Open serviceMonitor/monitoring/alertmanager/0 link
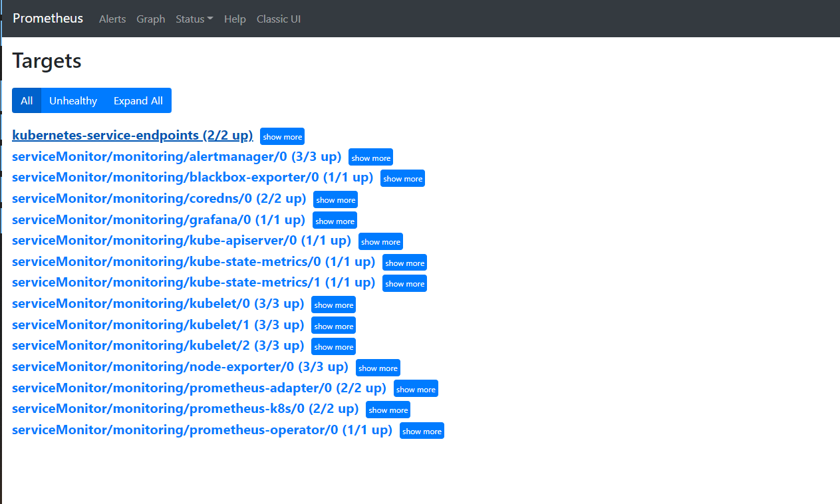This screenshot has height=504, width=840. click(x=177, y=157)
